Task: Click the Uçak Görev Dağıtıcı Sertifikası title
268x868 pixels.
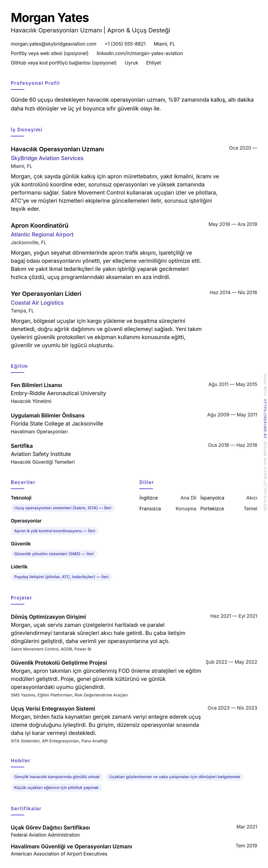Action: pyautogui.click(x=50, y=827)
